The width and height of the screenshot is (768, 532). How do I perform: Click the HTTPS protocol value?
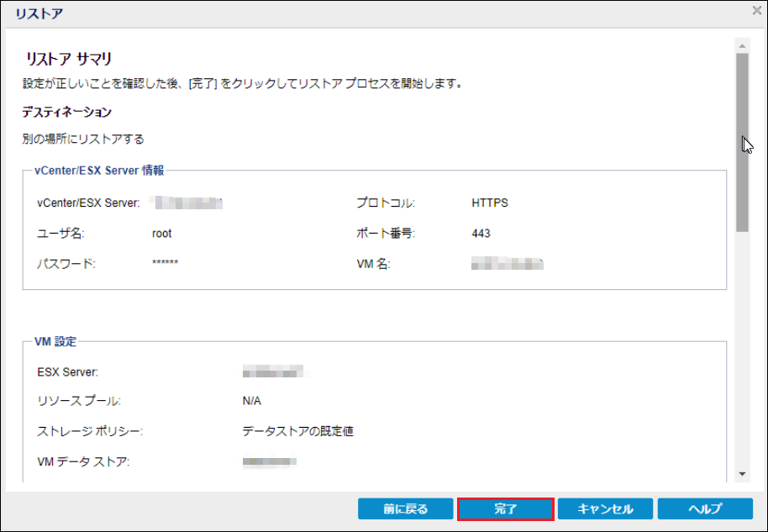pyautogui.click(x=490, y=203)
